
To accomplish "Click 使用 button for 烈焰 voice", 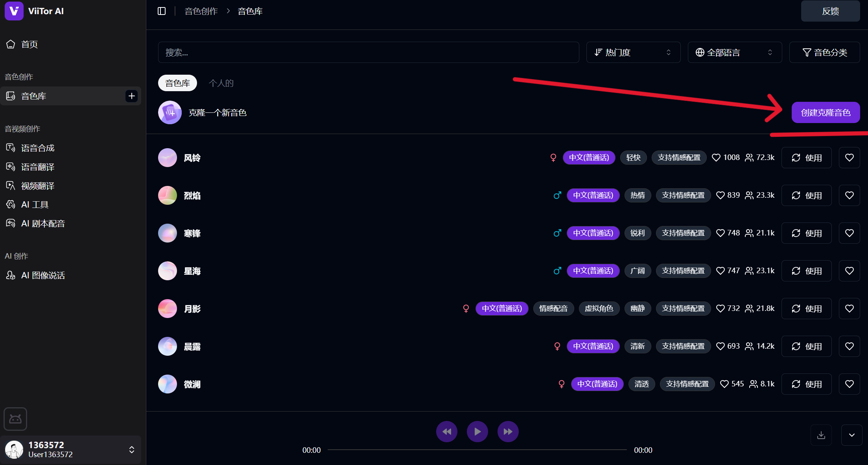I will [806, 195].
